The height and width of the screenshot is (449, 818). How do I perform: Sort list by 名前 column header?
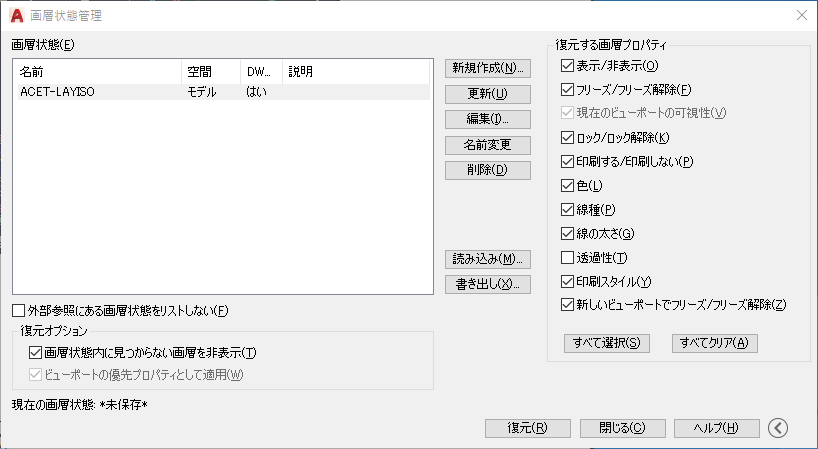point(99,72)
